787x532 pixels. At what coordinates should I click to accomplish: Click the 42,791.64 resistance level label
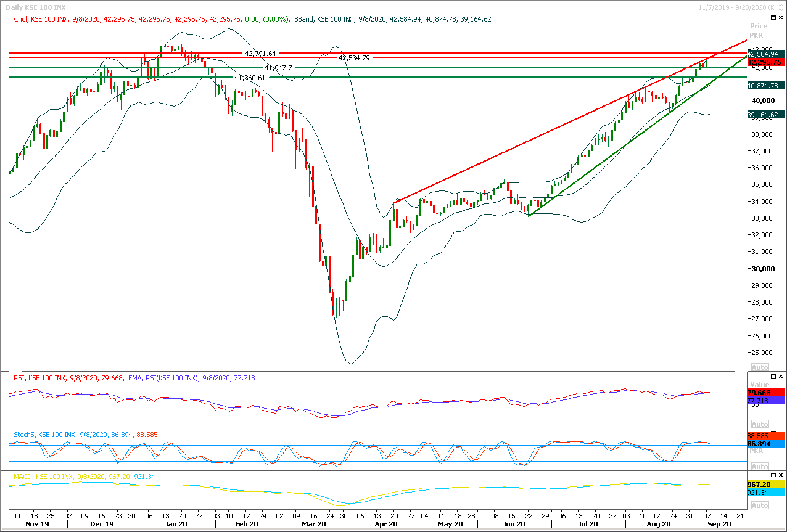click(x=260, y=54)
